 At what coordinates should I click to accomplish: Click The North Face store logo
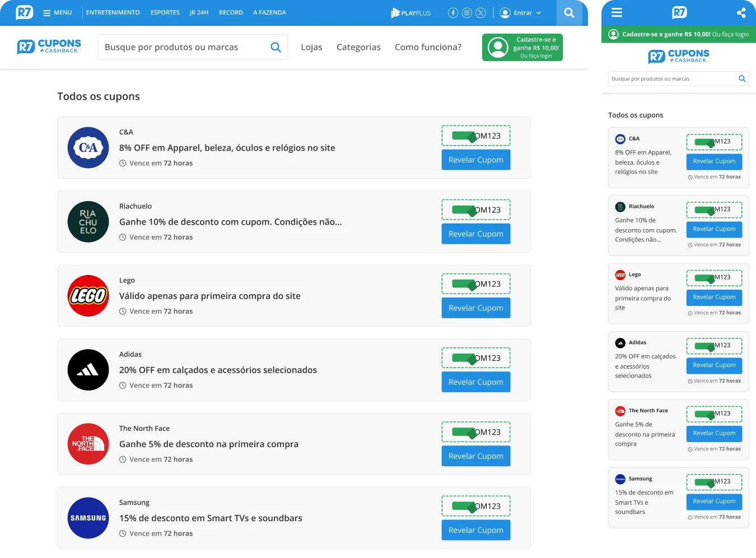[88, 444]
